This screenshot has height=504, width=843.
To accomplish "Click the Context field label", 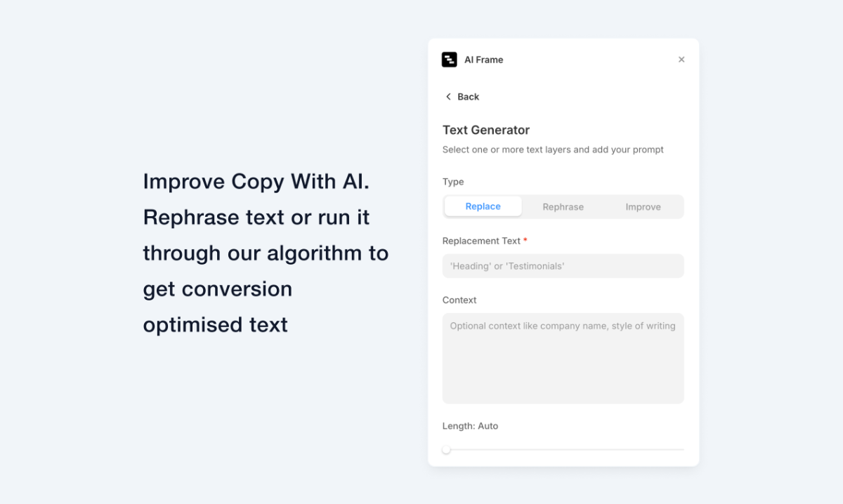I will pos(459,300).
